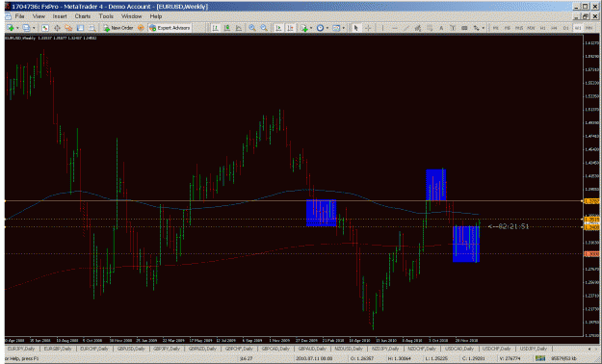Screen dimensions: 602x364
Task: Switch timeframe to M30
Action: point(531,28)
